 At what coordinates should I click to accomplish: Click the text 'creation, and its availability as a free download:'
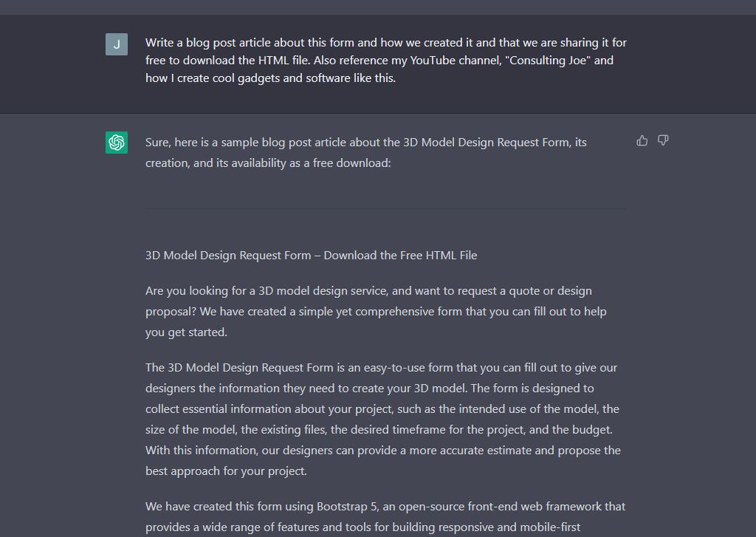(x=268, y=163)
